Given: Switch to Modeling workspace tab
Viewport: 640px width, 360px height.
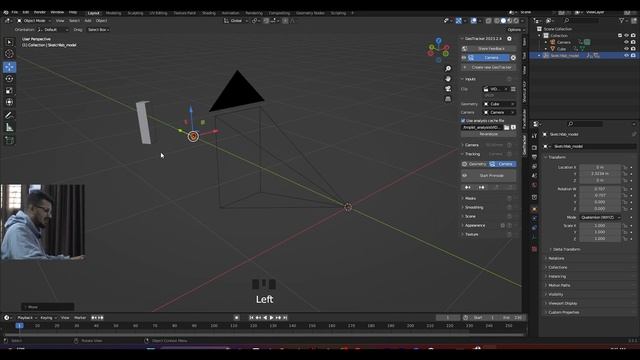Looking at the screenshot, I should 113,13.
